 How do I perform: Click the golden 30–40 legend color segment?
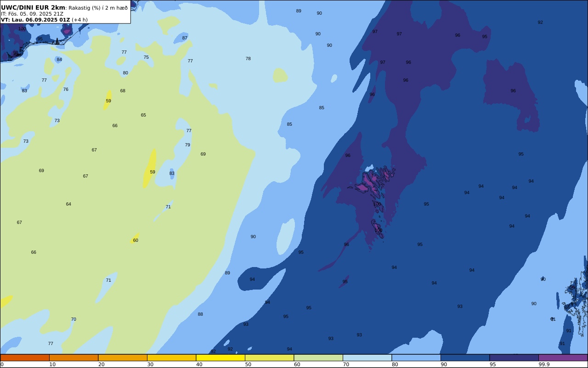[171, 357]
